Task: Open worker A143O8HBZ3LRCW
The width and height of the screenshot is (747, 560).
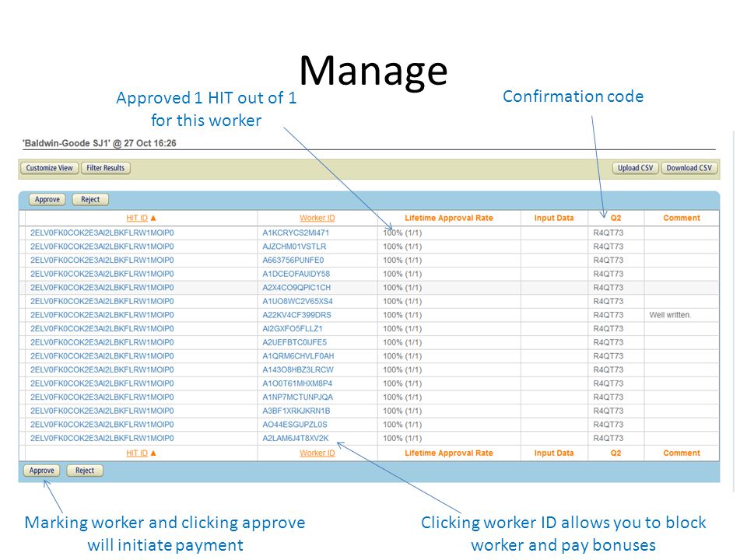Action: pos(298,370)
